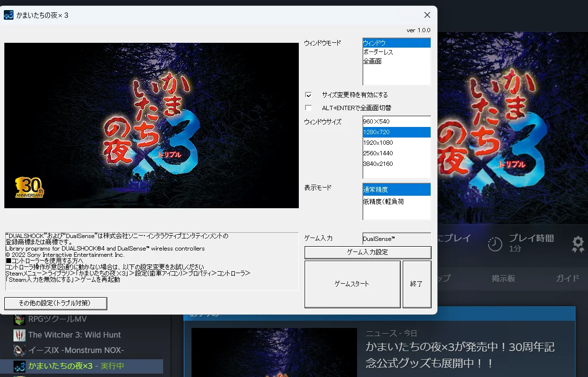This screenshot has height=377, width=588.
Task: Select the 2560x1440 window size
Action: pos(396,153)
